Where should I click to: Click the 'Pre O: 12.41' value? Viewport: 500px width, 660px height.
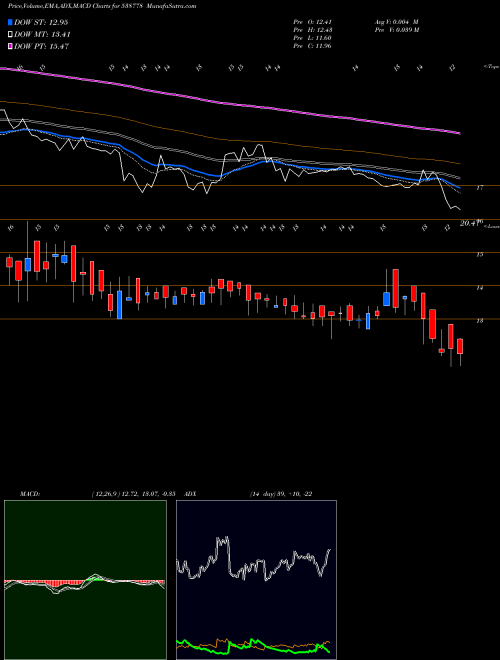click(313, 22)
